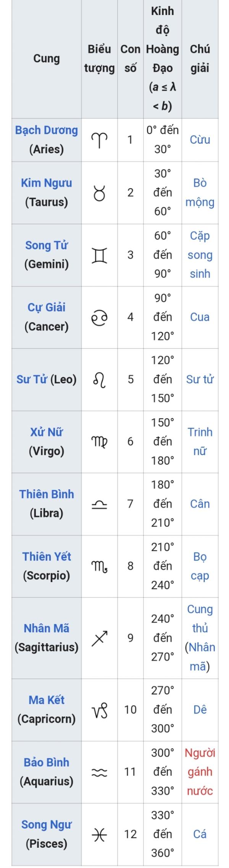The width and height of the screenshot is (229, 868).
Task: Open the Kim Ngưu article link
Action: point(46,183)
